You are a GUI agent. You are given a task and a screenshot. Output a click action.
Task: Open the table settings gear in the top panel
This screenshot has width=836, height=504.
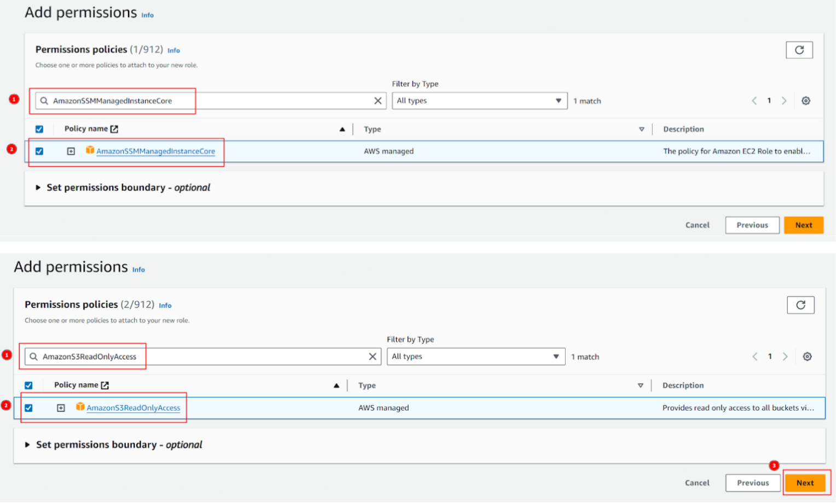(x=806, y=101)
